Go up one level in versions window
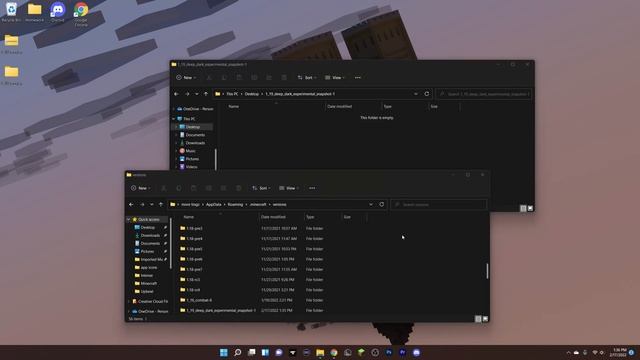Image resolution: width=640 pixels, height=360 pixels. [161, 204]
